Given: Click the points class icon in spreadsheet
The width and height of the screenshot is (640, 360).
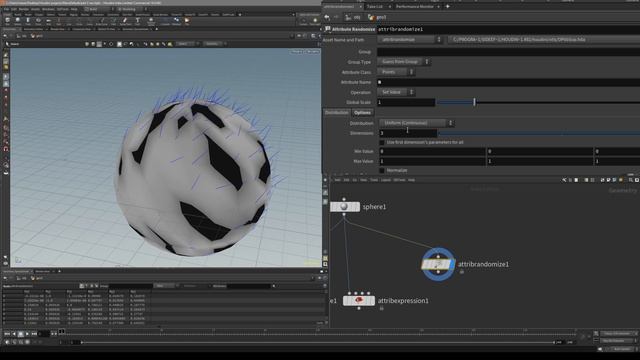Looking at the screenshot, I should (82, 286).
